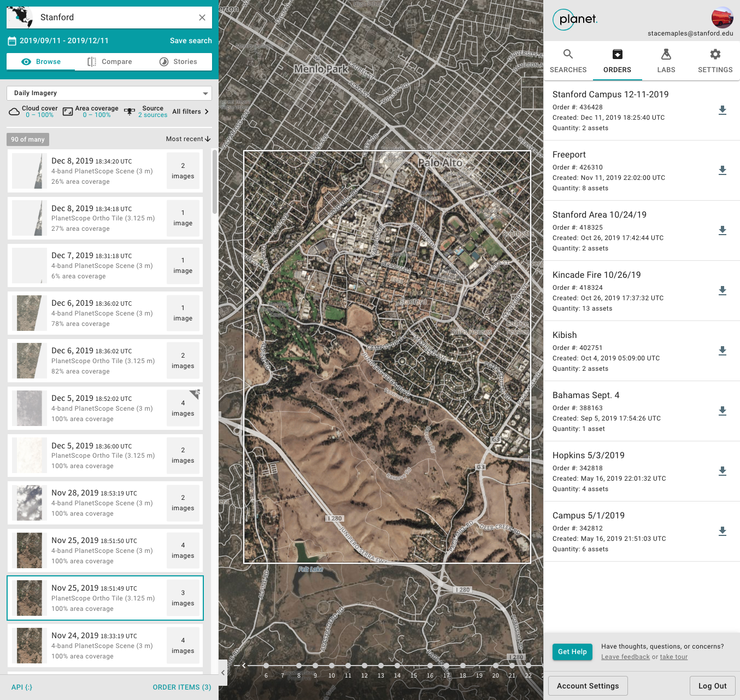740x700 pixels.
Task: Click the Stanford location map thumbnail icon
Action: [20, 17]
